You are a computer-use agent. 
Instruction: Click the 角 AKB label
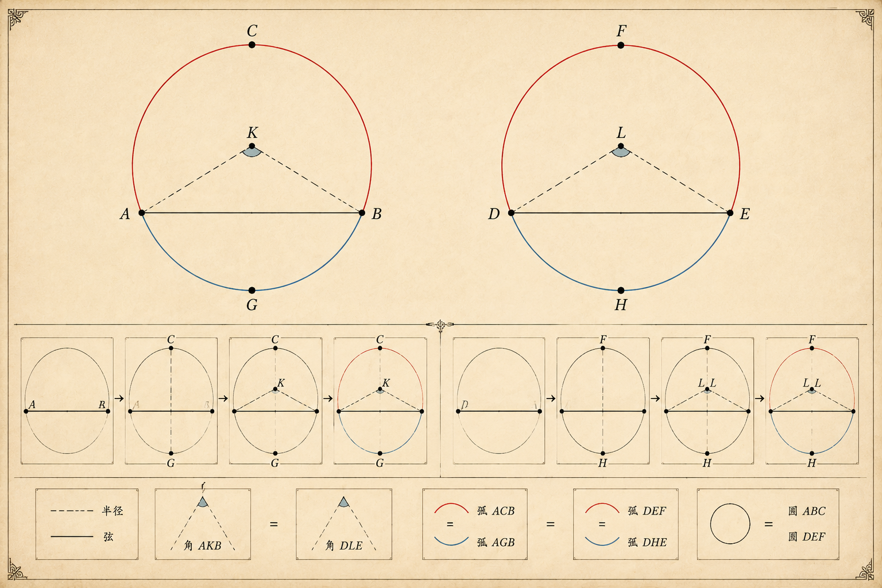(x=203, y=546)
